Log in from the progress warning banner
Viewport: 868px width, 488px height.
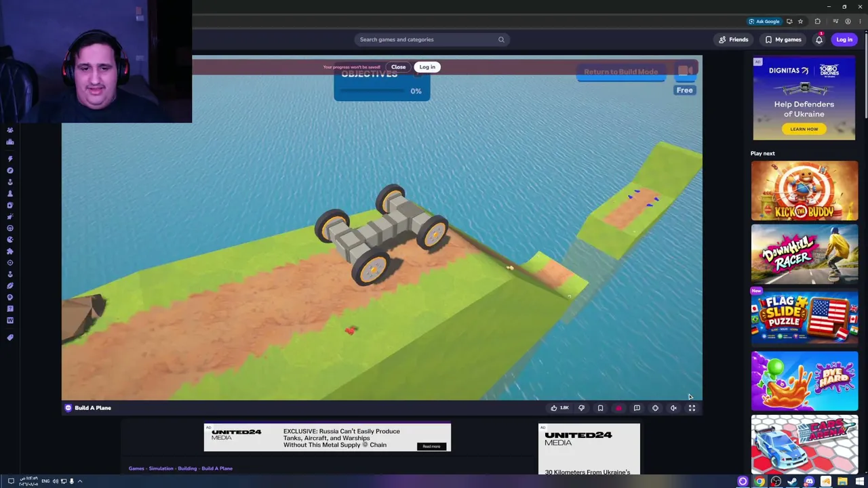[x=427, y=67]
